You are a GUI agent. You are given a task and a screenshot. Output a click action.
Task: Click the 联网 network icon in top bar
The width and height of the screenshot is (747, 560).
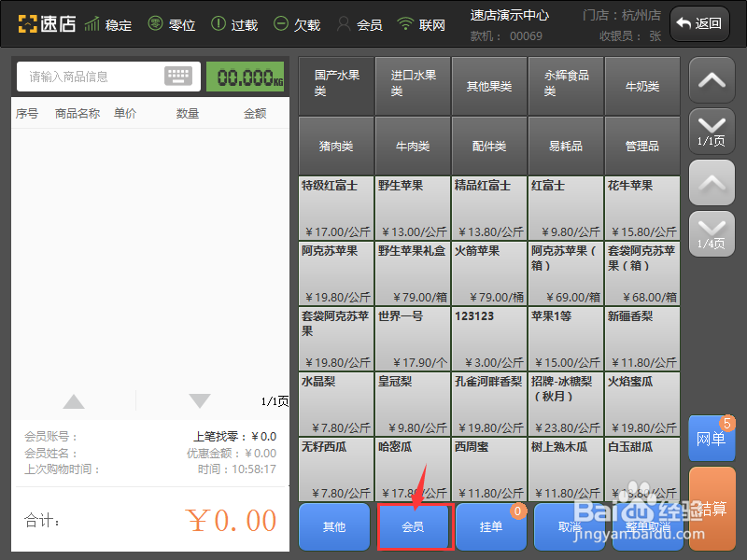click(x=406, y=24)
